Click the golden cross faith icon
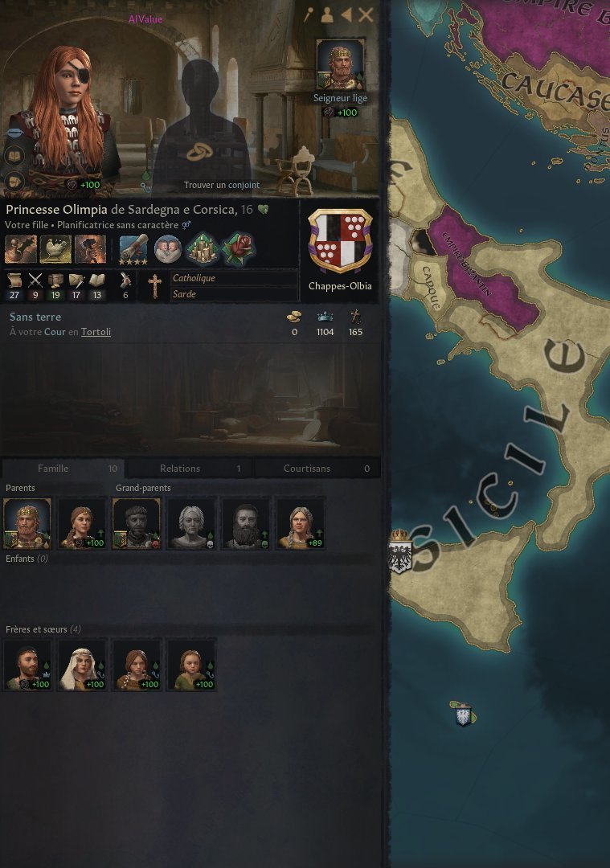The height and width of the screenshot is (868, 610). point(154,286)
